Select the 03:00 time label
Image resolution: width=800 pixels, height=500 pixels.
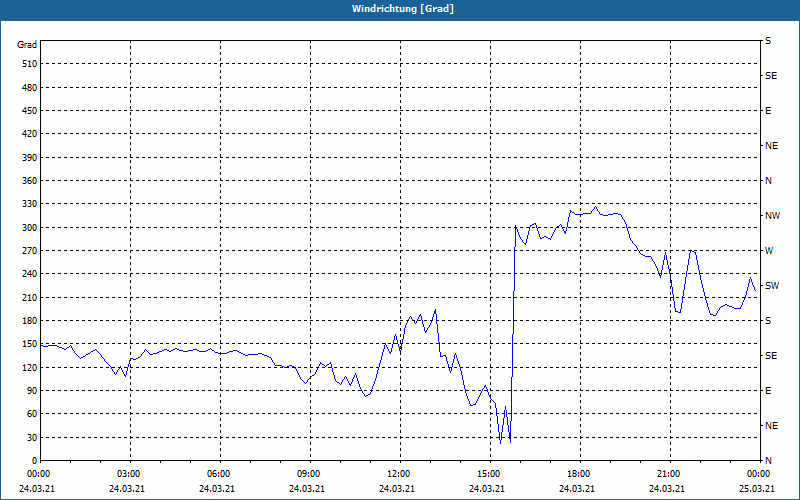click(129, 474)
